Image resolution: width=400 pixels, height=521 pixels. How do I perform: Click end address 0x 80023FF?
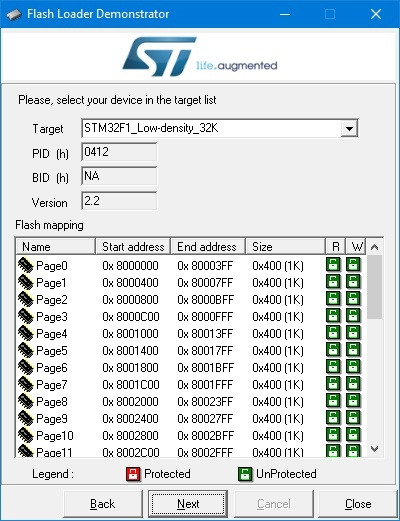tap(205, 402)
